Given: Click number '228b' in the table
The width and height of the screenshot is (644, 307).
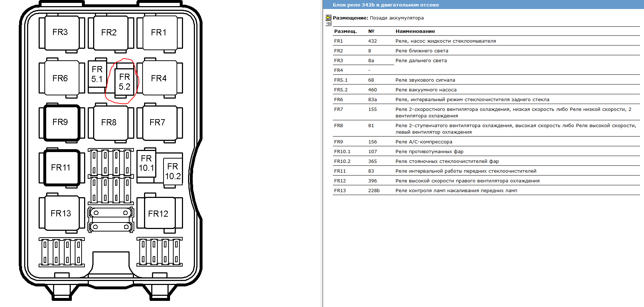Looking at the screenshot, I should (x=374, y=191).
